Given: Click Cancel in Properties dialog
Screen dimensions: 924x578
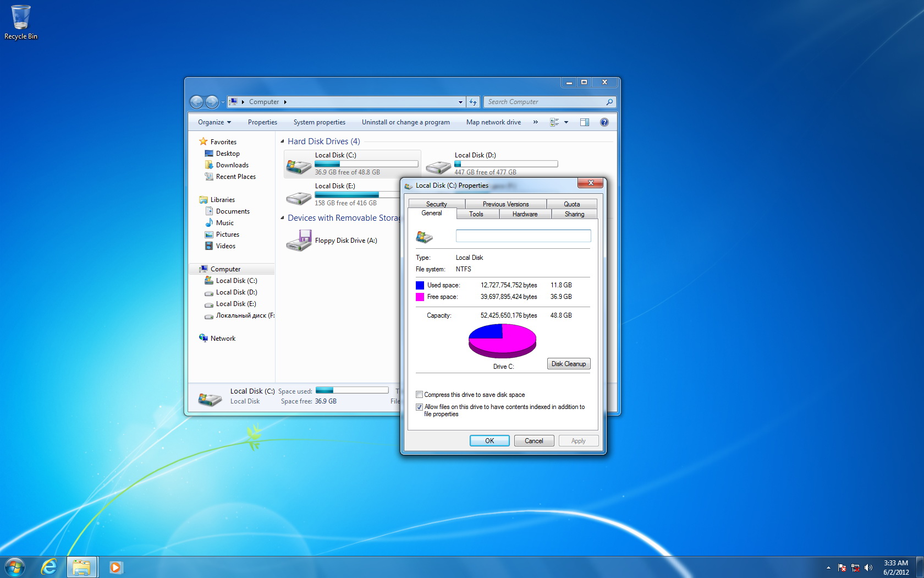Looking at the screenshot, I should point(533,441).
